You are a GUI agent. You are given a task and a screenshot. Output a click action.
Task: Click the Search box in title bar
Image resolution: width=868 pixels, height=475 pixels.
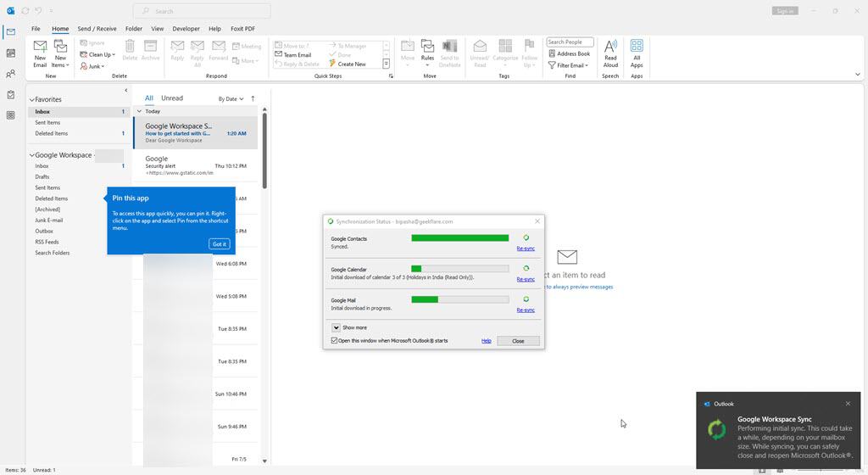pyautogui.click(x=202, y=11)
